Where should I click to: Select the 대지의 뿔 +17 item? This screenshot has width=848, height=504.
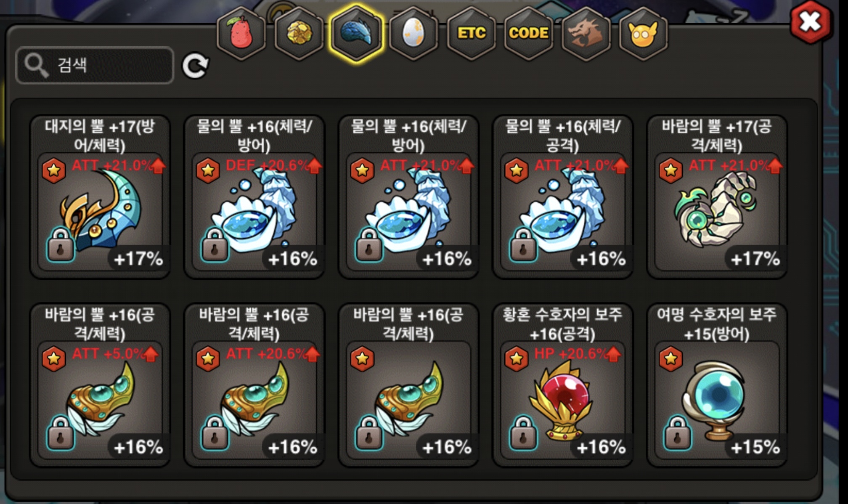tap(100, 196)
